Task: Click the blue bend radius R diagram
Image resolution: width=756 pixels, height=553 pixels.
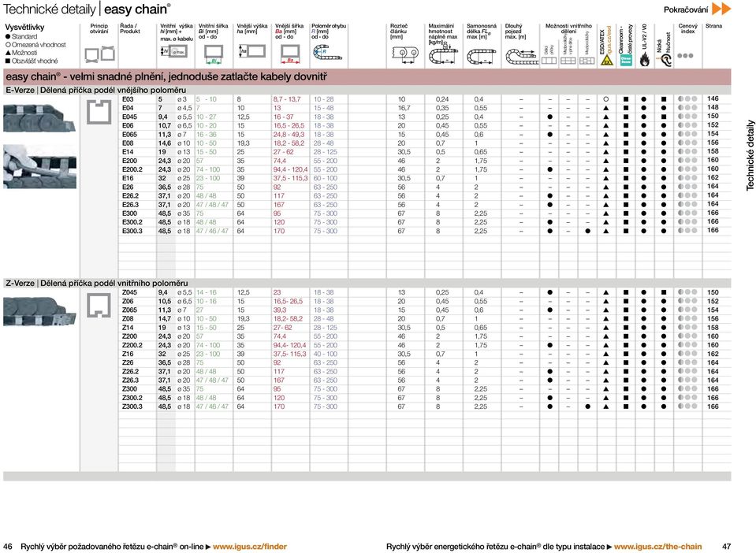Action: [327, 53]
